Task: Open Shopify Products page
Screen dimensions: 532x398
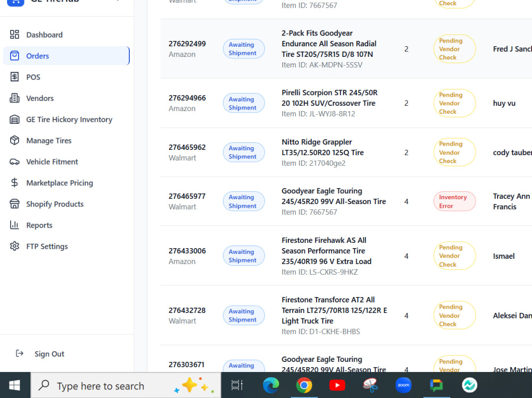Action: [x=55, y=204]
